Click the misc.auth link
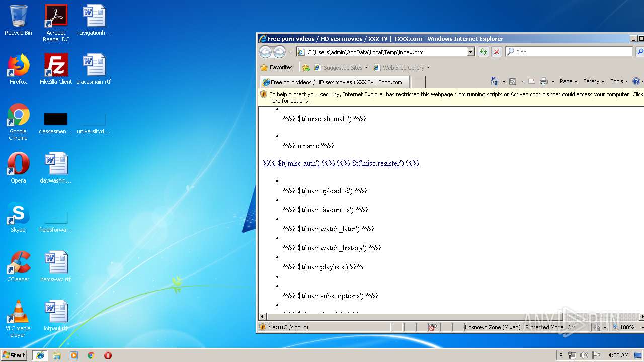This screenshot has height=362, width=644. (x=298, y=163)
